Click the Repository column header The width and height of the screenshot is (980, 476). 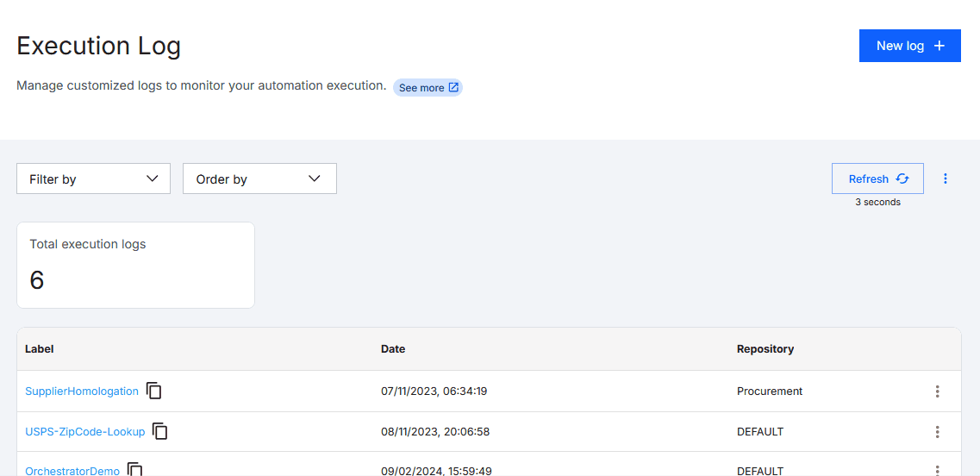765,349
